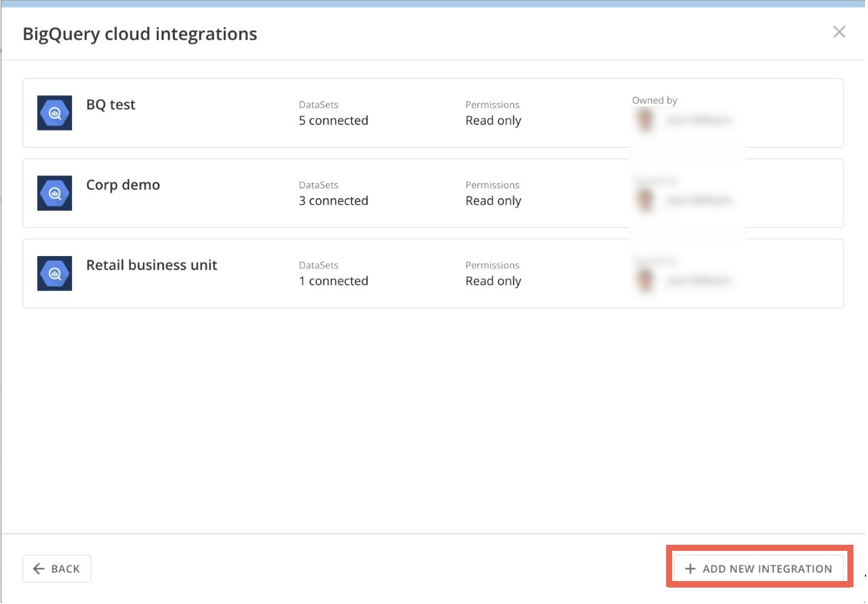The height and width of the screenshot is (604, 868).
Task: Click the Owned by label above the avatar
Action: click(655, 100)
